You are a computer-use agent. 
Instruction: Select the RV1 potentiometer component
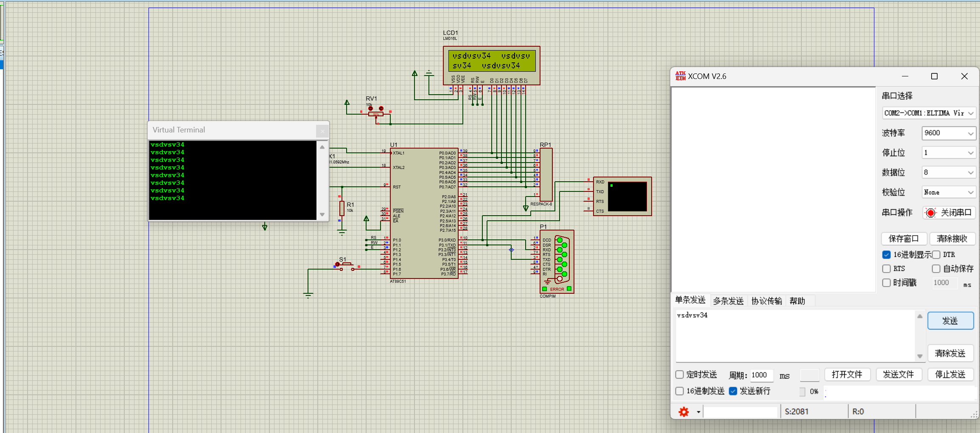tap(375, 114)
